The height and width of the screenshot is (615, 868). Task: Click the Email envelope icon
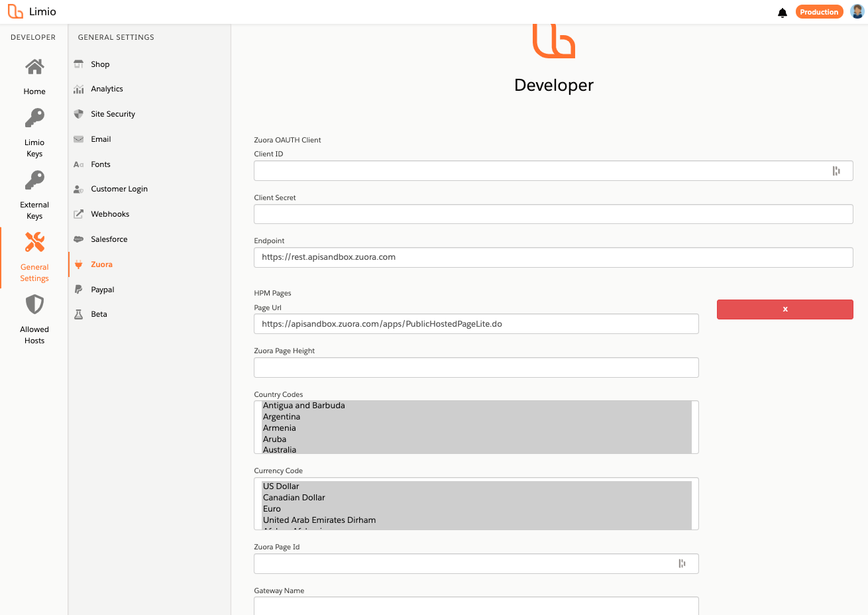point(78,139)
